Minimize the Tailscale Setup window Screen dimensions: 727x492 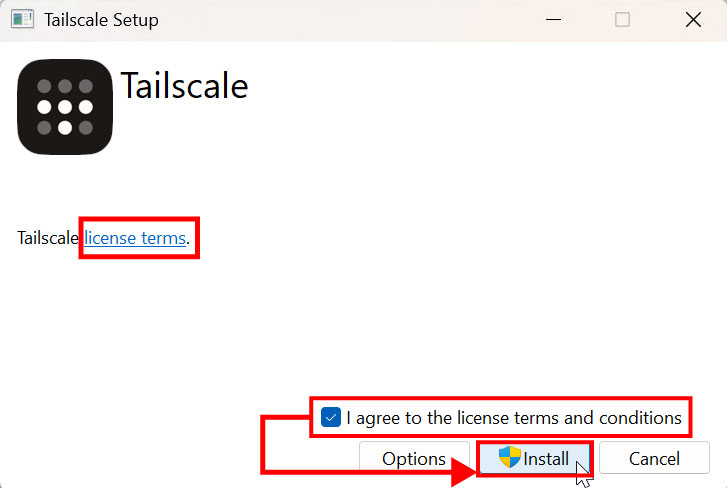(x=554, y=19)
